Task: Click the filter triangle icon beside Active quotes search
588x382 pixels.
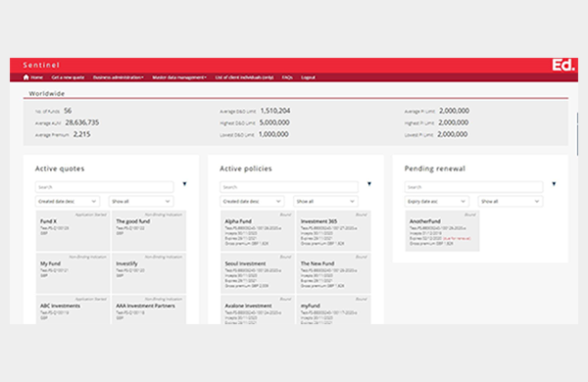Action: [x=184, y=184]
